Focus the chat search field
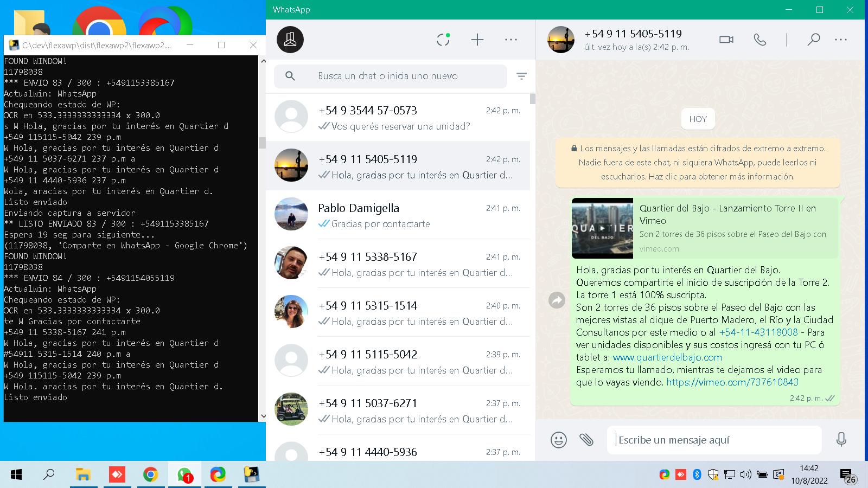 [x=391, y=76]
